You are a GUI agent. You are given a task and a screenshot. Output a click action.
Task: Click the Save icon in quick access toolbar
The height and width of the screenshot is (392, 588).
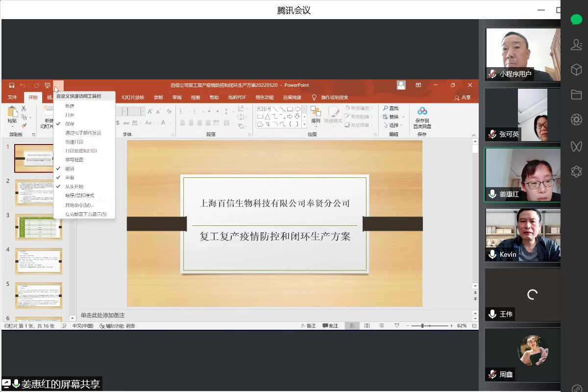click(12, 85)
